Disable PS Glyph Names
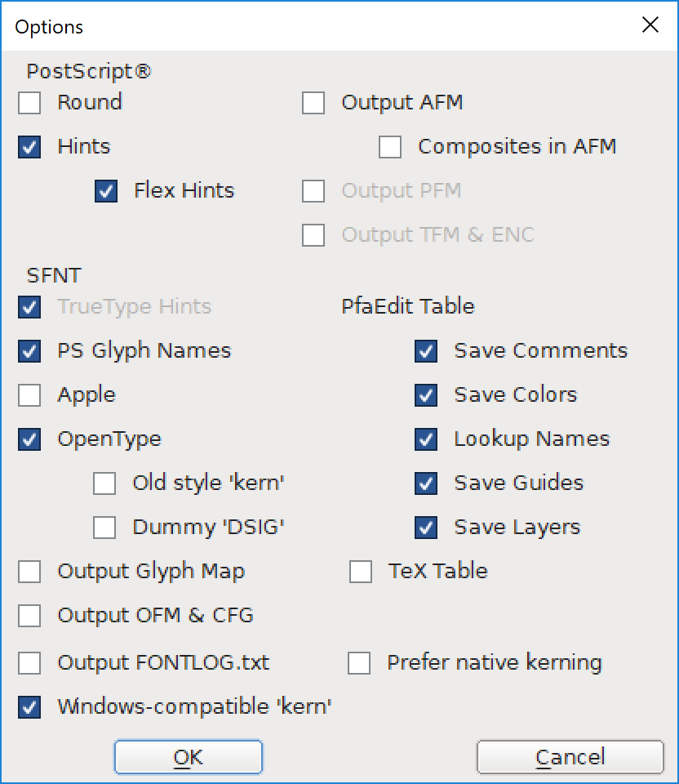Image resolution: width=679 pixels, height=784 pixels. [x=29, y=351]
